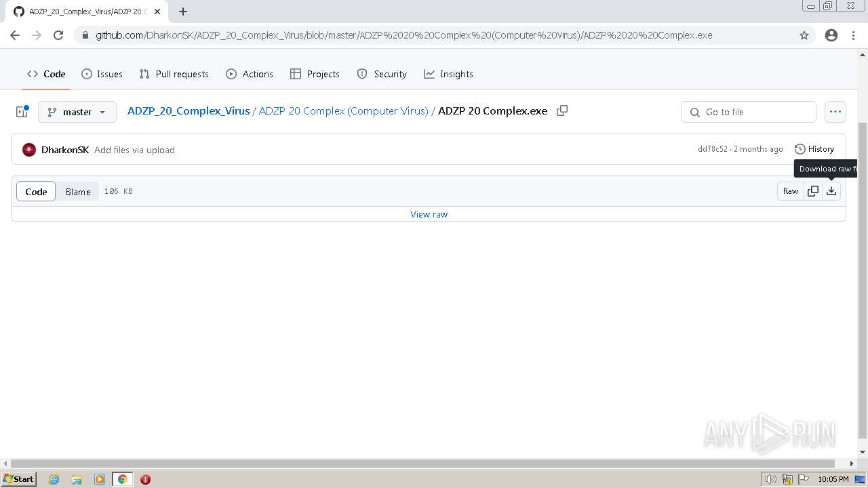
Task: Copy raw file contents icon
Action: (x=813, y=191)
